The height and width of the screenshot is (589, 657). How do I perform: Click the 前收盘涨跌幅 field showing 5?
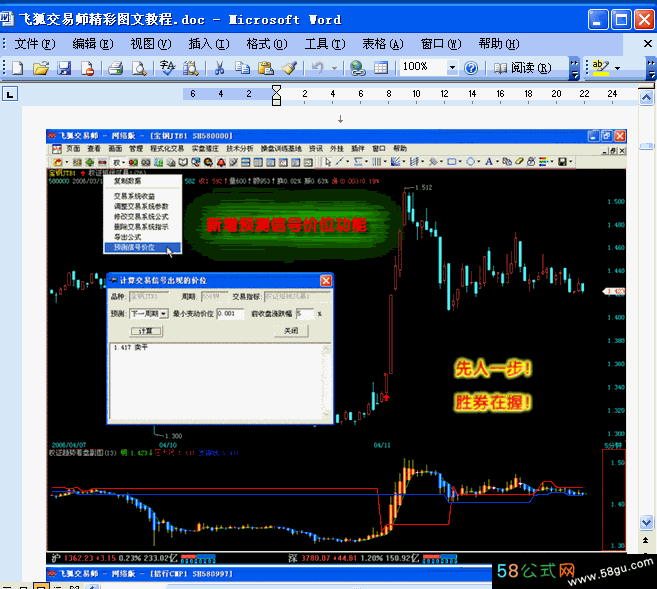pos(305,313)
